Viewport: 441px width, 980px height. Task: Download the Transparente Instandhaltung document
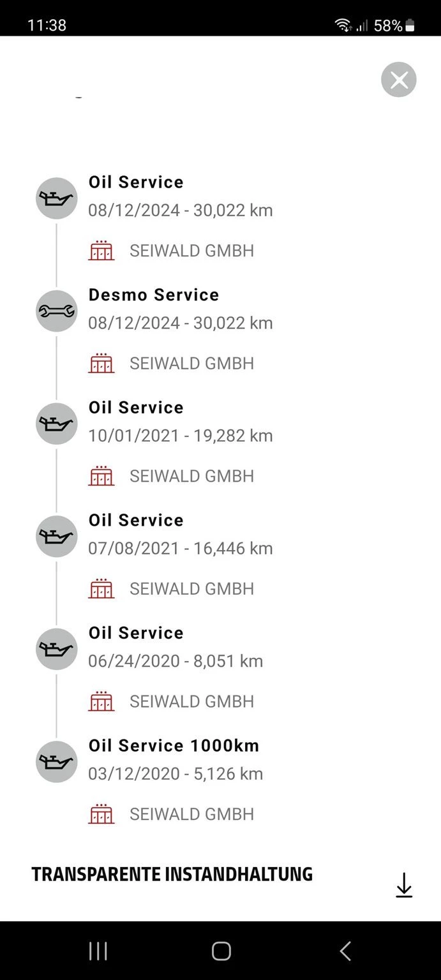[x=404, y=886]
